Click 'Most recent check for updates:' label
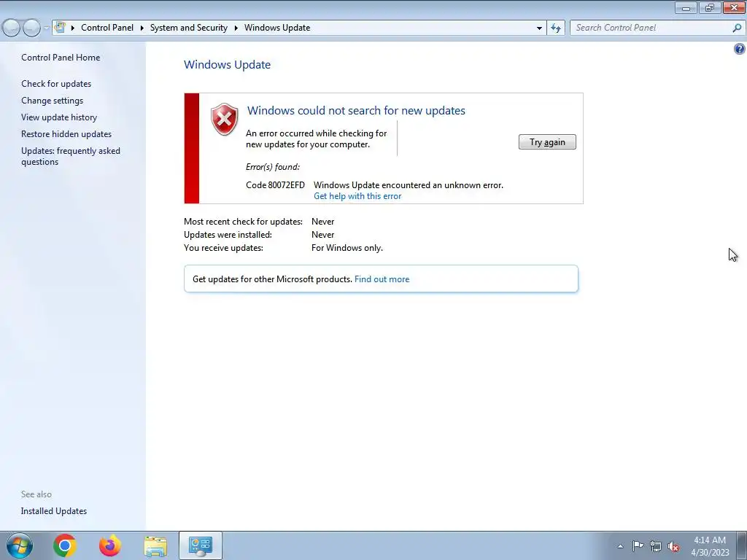The image size is (747, 560). tap(243, 222)
